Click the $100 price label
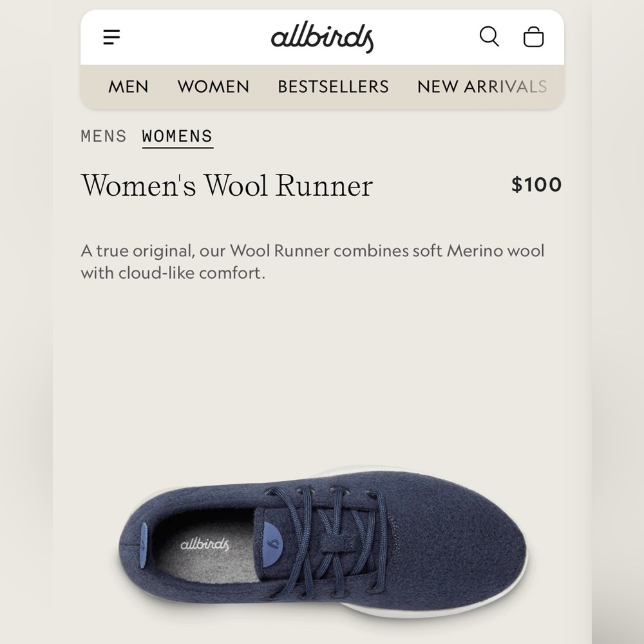Screen dimensions: 644x644 coord(537,185)
